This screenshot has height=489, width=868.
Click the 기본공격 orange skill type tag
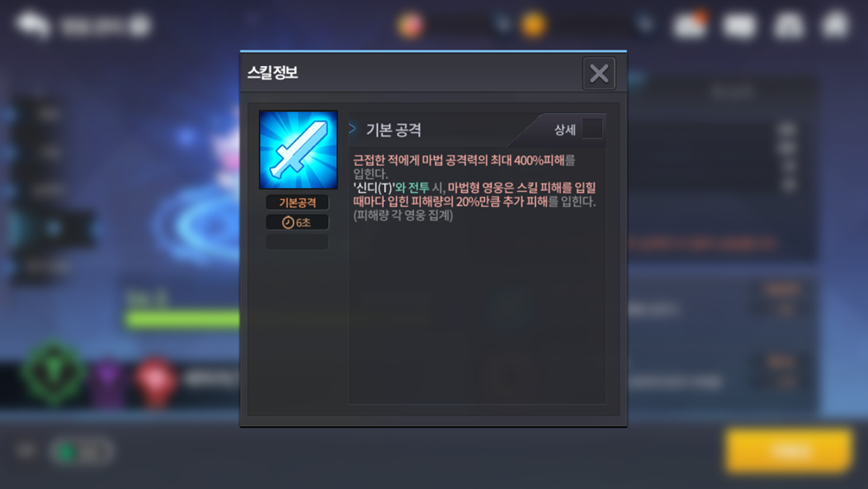click(297, 202)
